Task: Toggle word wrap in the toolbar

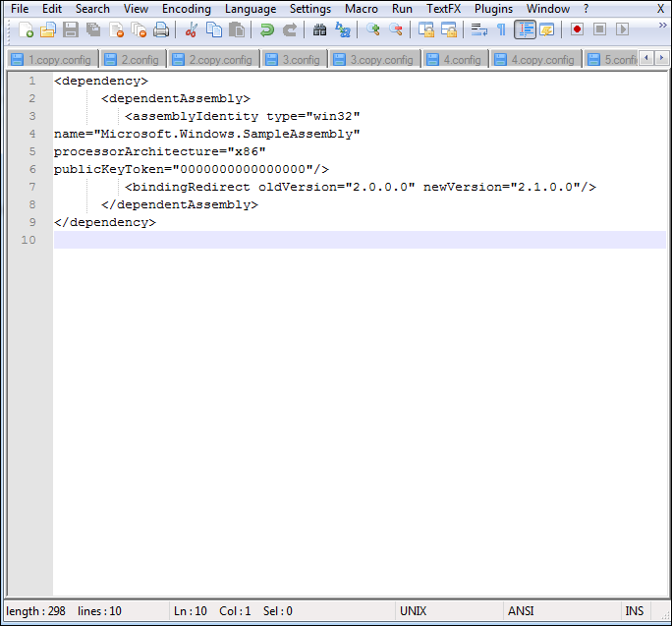Action: click(479, 29)
